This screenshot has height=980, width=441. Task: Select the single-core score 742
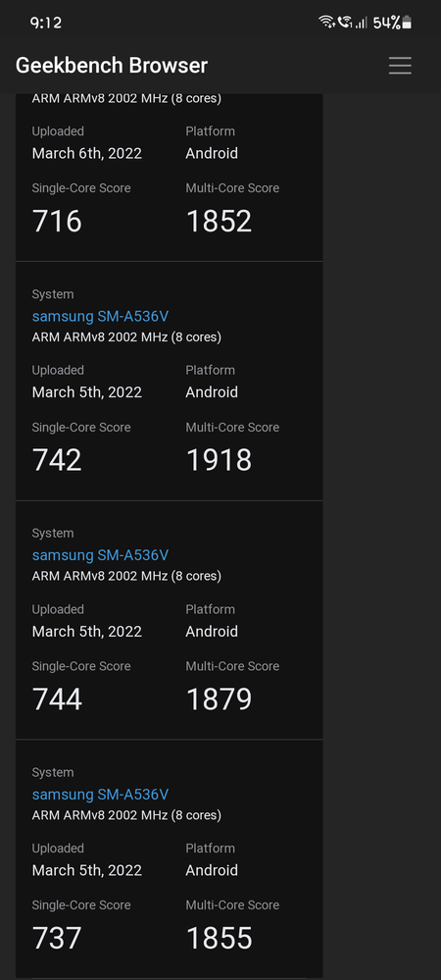coord(57,460)
